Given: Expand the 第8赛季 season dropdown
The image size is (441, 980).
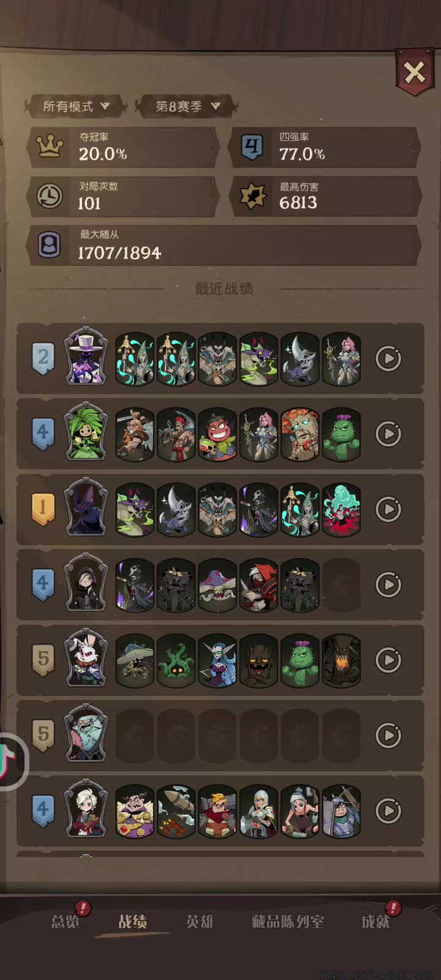Looking at the screenshot, I should coord(187,107).
